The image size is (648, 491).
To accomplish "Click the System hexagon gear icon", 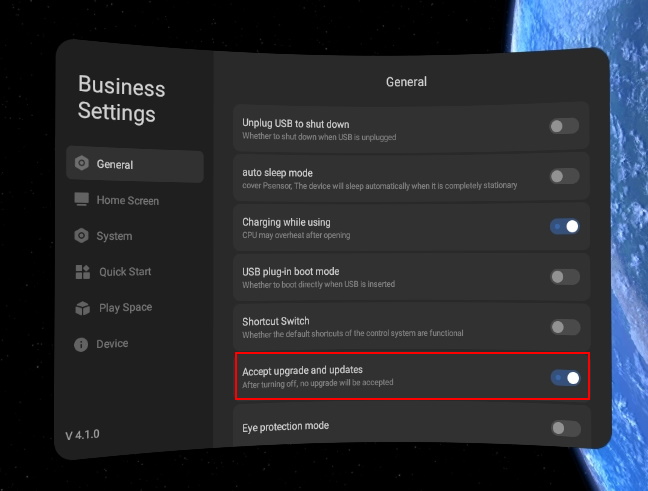I will pyautogui.click(x=81, y=236).
